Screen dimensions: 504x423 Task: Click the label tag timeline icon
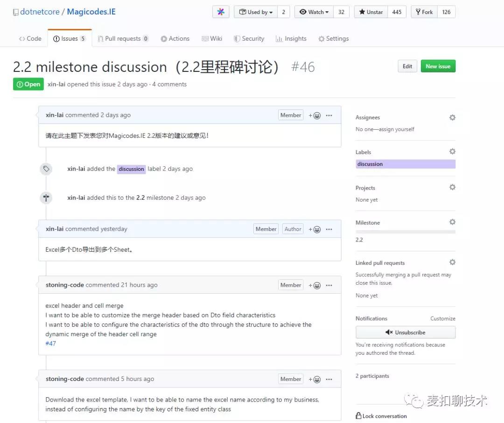click(x=46, y=169)
